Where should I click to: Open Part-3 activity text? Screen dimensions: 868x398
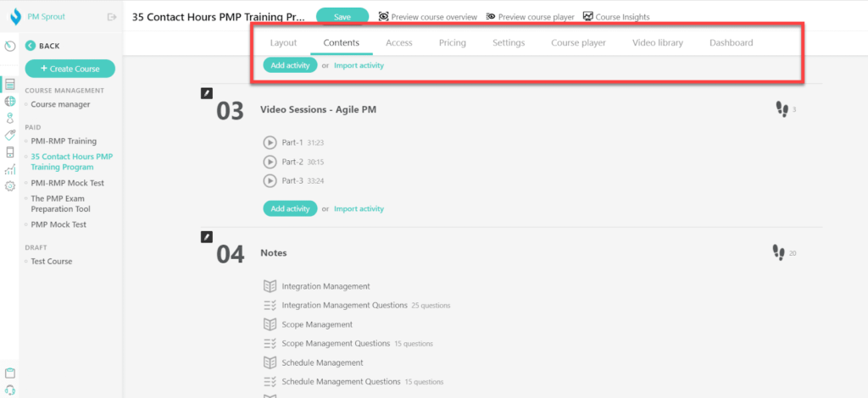coord(292,180)
